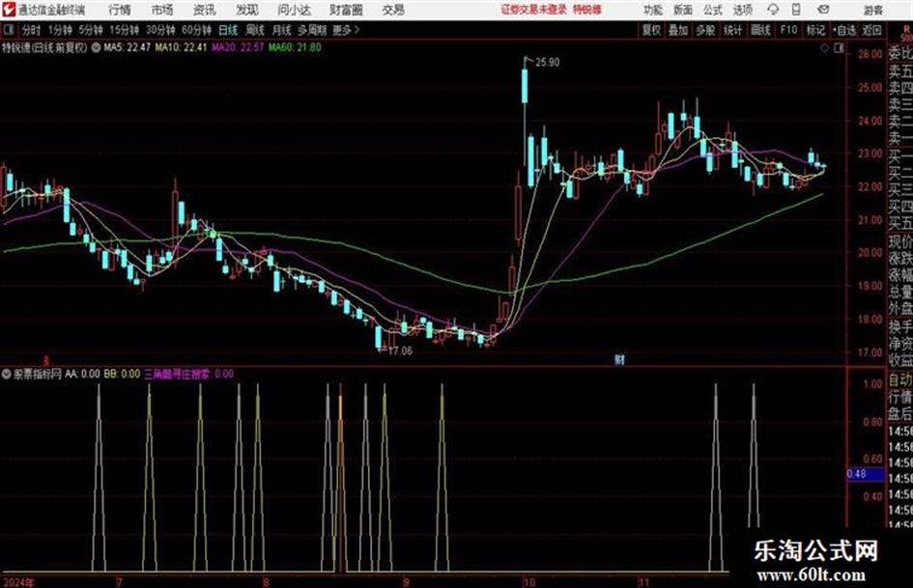Click the MA20: 22.57 indicator value
This screenshot has width=913, height=588.
click(238, 47)
